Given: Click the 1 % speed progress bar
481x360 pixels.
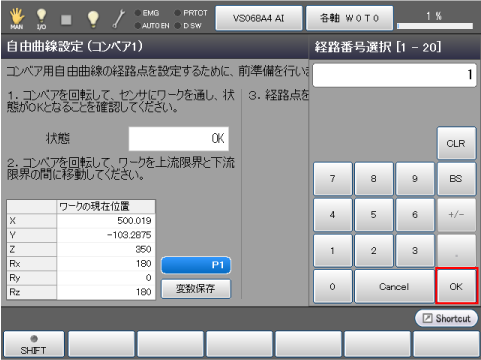Looking at the screenshot, I should 435,26.
